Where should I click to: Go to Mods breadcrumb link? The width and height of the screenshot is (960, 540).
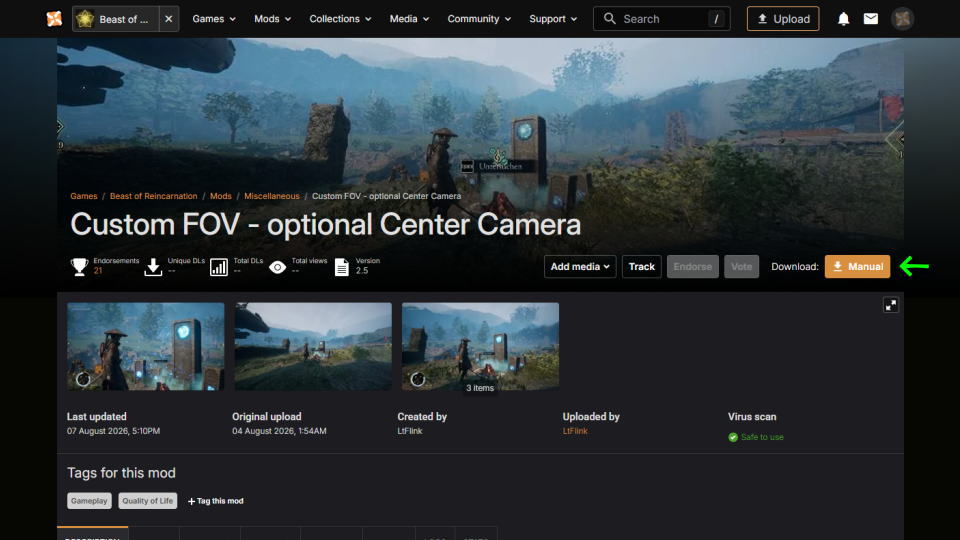coord(220,196)
